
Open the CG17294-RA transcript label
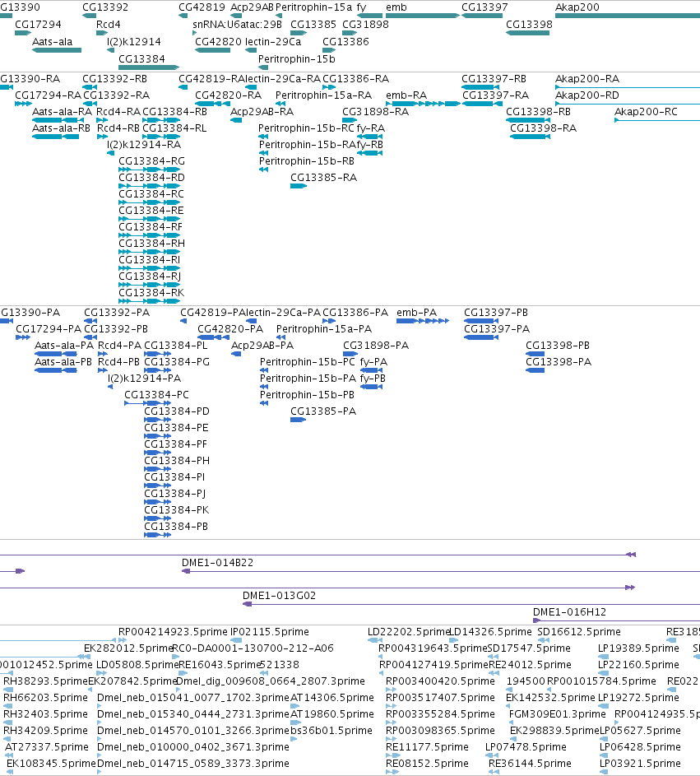(x=48, y=95)
